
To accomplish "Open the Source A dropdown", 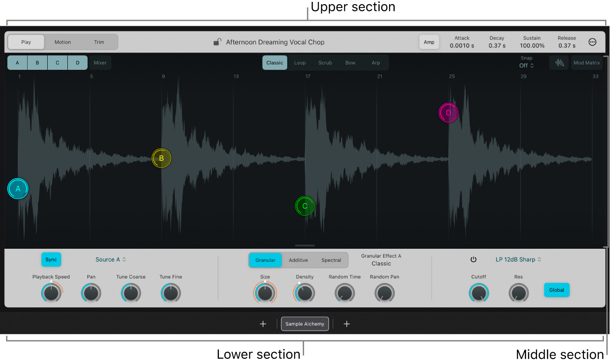I will tap(110, 259).
